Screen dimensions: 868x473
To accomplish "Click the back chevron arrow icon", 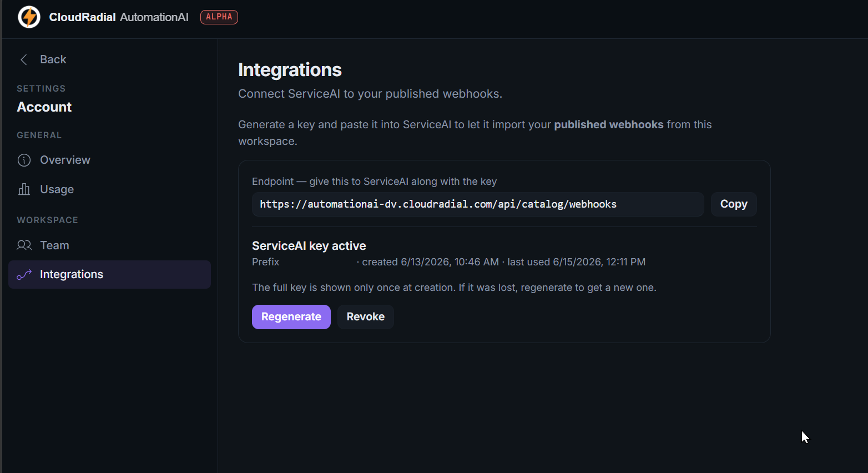I will tap(24, 60).
